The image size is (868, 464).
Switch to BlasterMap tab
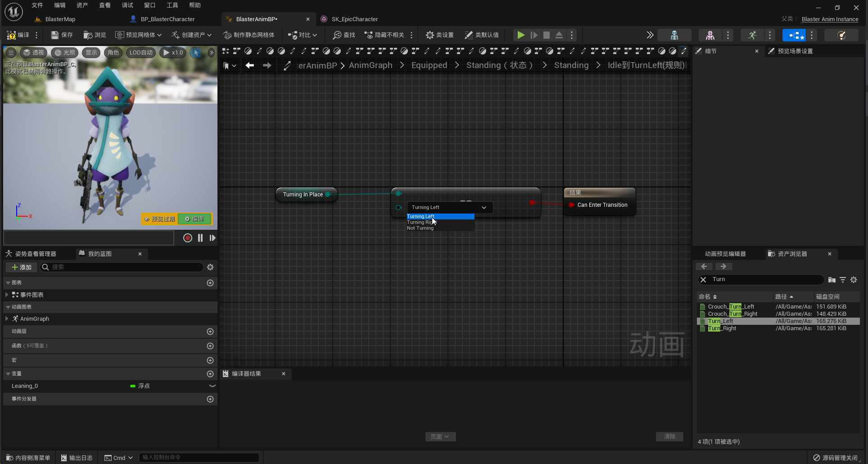[60, 19]
